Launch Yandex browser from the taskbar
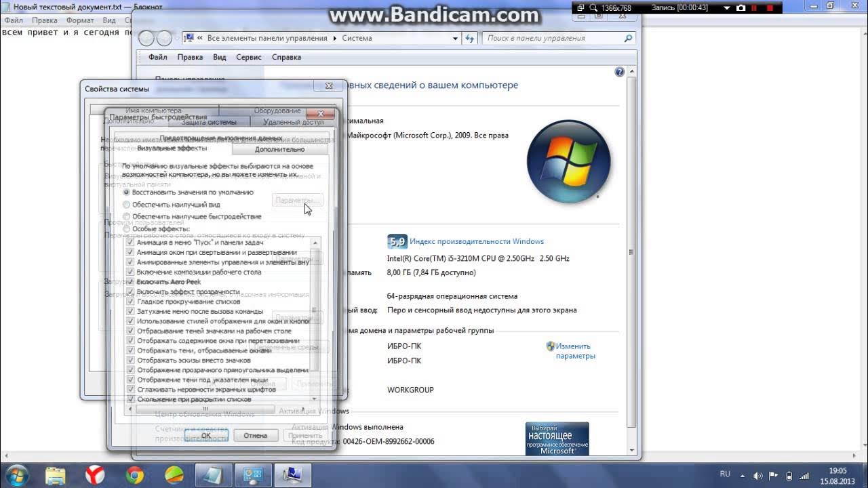The image size is (868, 488). tap(95, 475)
